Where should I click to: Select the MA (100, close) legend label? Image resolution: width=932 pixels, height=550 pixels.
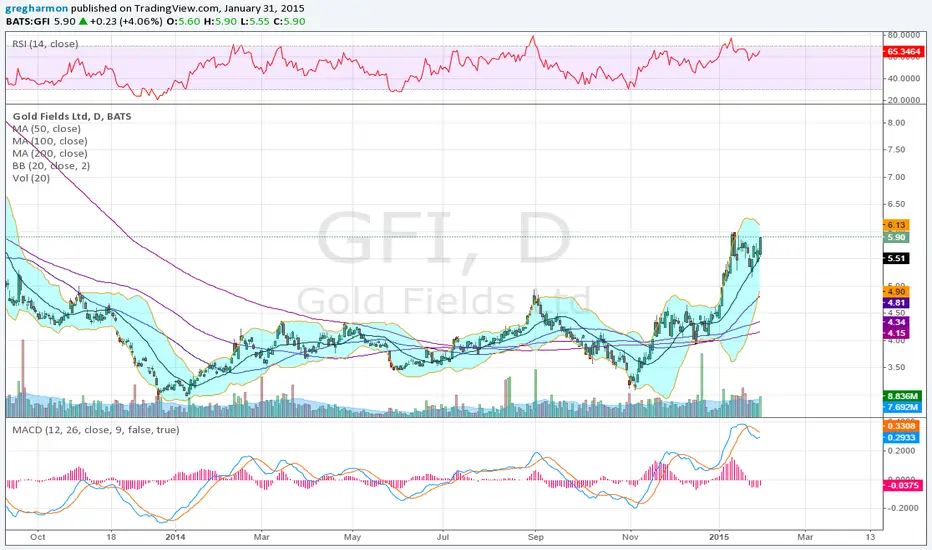(x=50, y=142)
